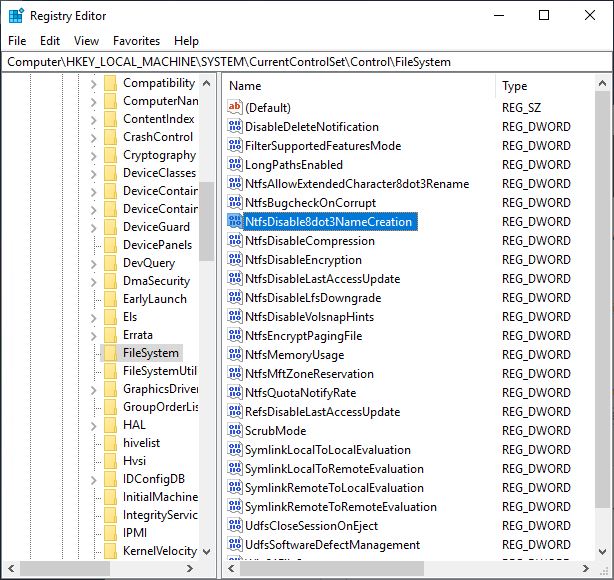Image resolution: width=614 pixels, height=580 pixels.
Task: Click the DisableDeleteNotification DWORD icon
Action: coord(235,126)
